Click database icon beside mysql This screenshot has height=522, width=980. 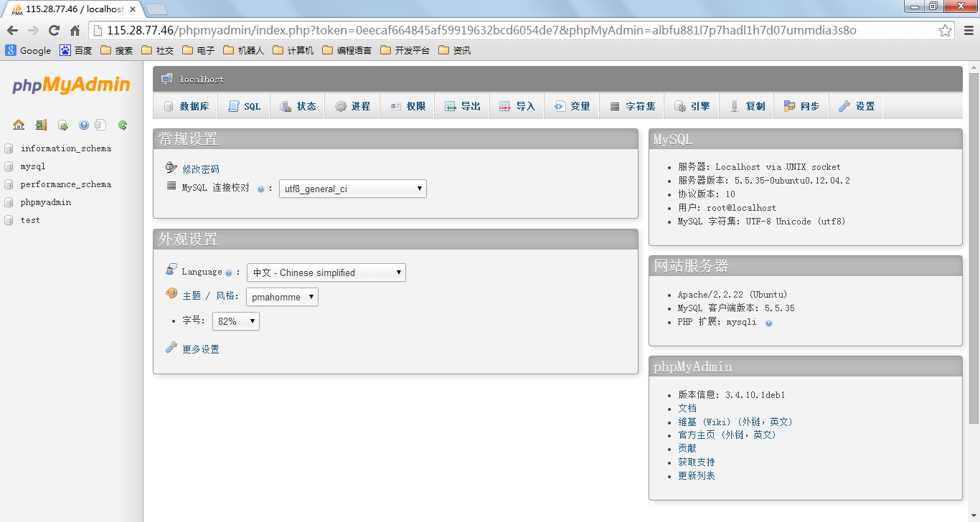(9, 166)
